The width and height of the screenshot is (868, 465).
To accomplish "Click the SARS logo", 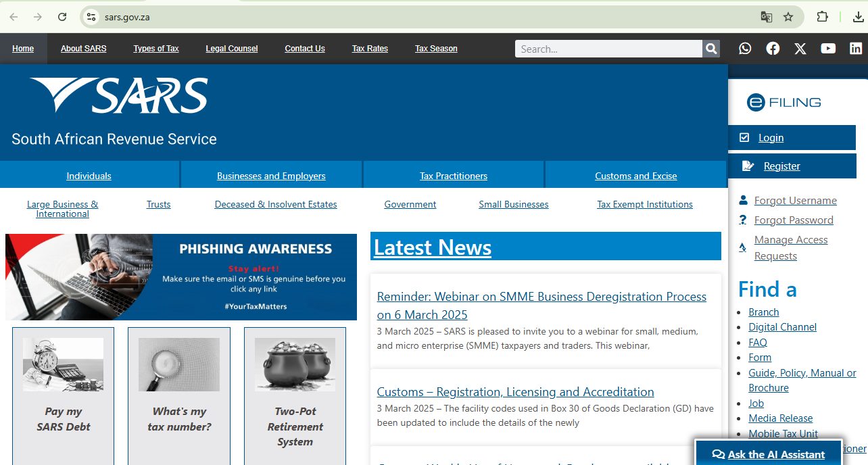I will tap(119, 95).
